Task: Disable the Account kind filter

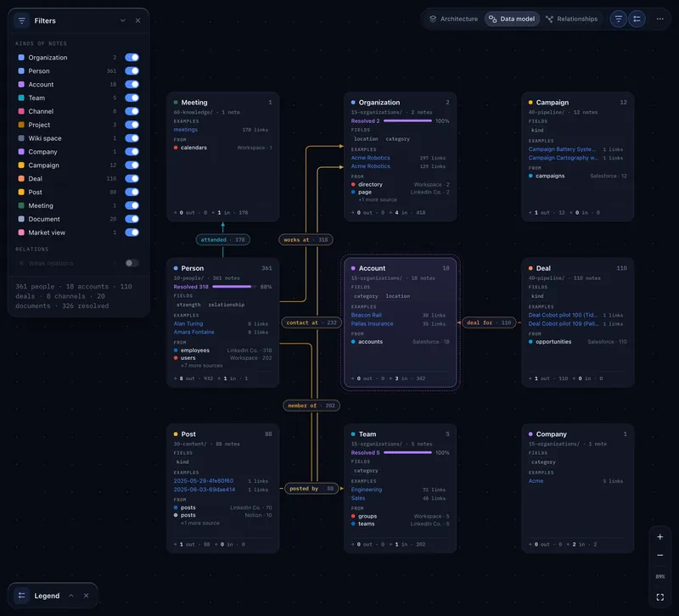Action: (x=132, y=84)
